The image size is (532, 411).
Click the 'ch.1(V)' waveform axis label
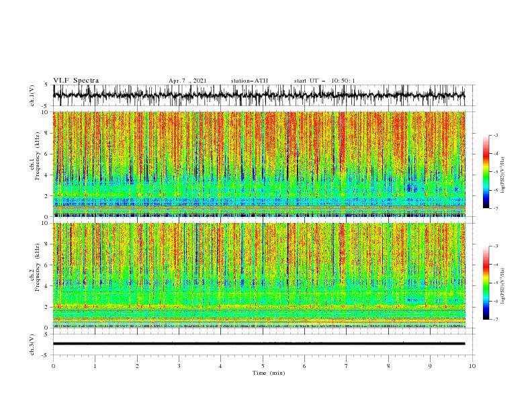[32, 95]
